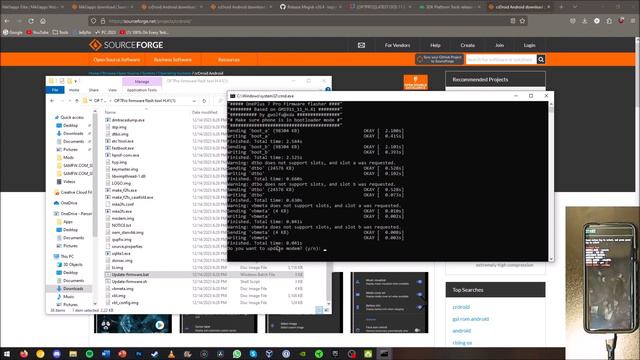This screenshot has height=360, width=640.
Task: Sort files by Date modified column
Action: pyautogui.click(x=204, y=112)
